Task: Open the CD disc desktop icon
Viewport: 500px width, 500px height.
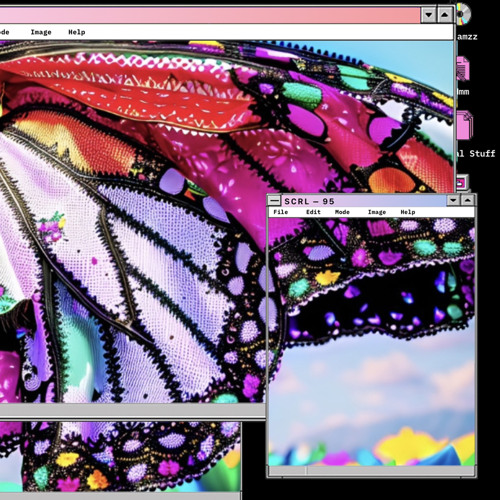Action: point(464,14)
